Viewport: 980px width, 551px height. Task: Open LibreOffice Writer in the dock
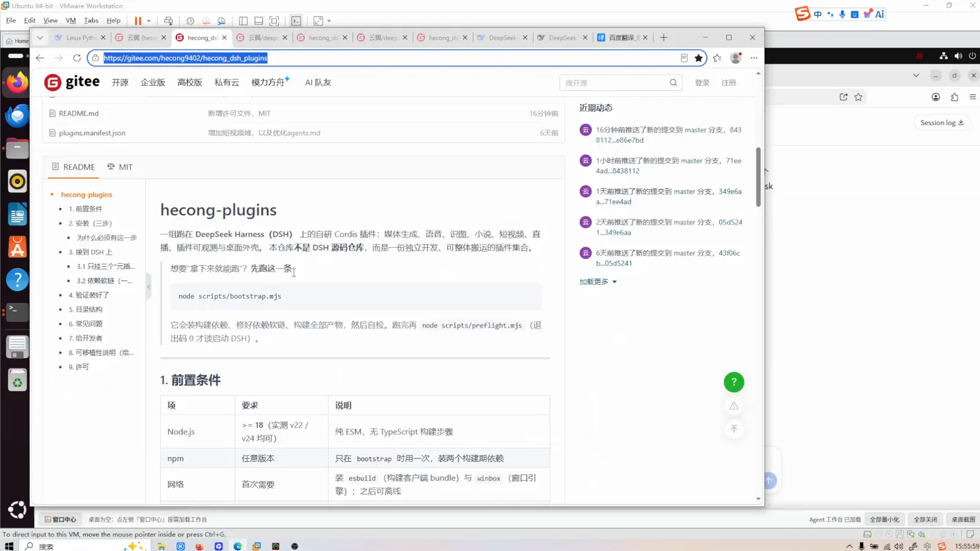(17, 214)
